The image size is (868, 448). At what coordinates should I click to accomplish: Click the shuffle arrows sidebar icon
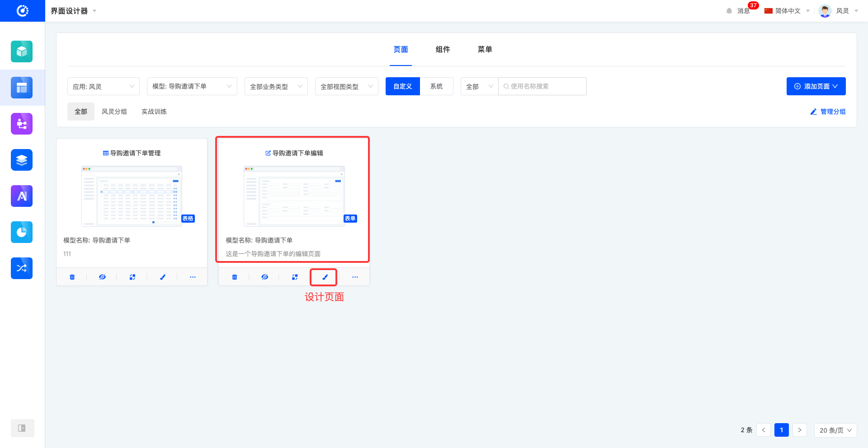22,268
